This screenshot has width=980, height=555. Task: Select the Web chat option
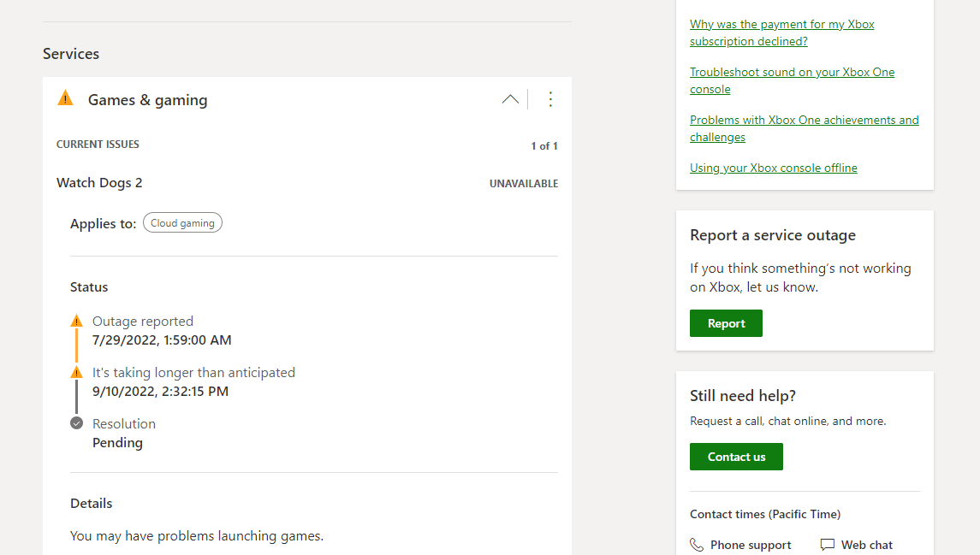pos(866,544)
